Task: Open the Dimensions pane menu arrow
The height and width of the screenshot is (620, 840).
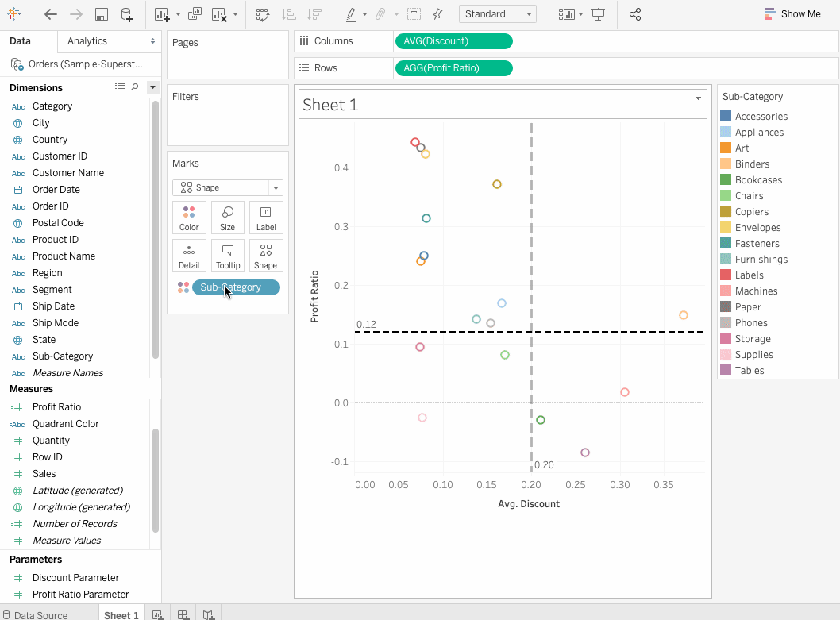Action: point(152,87)
